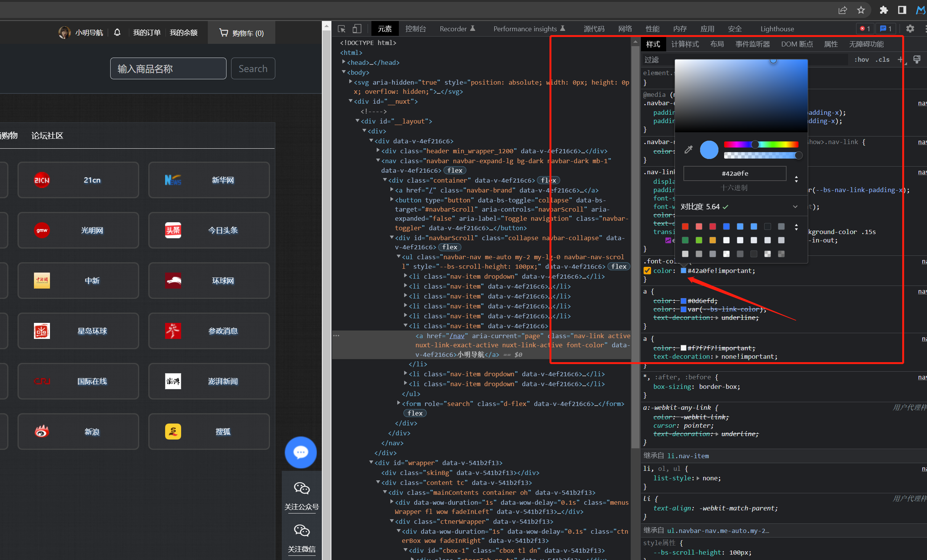Open the 无障碍功能 accessibility tab

866,44
